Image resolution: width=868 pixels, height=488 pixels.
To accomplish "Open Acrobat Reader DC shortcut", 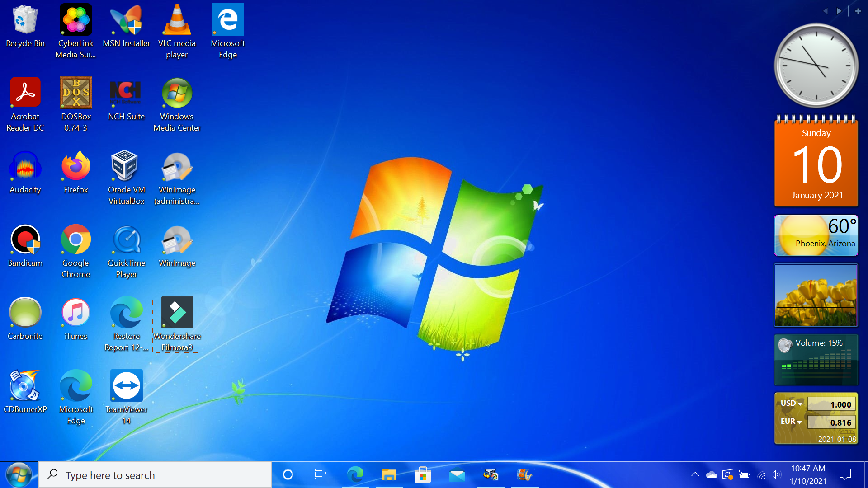I will (x=25, y=104).
